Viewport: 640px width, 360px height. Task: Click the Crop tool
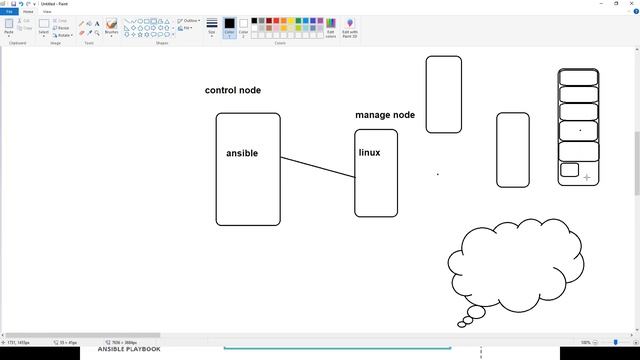click(60, 20)
